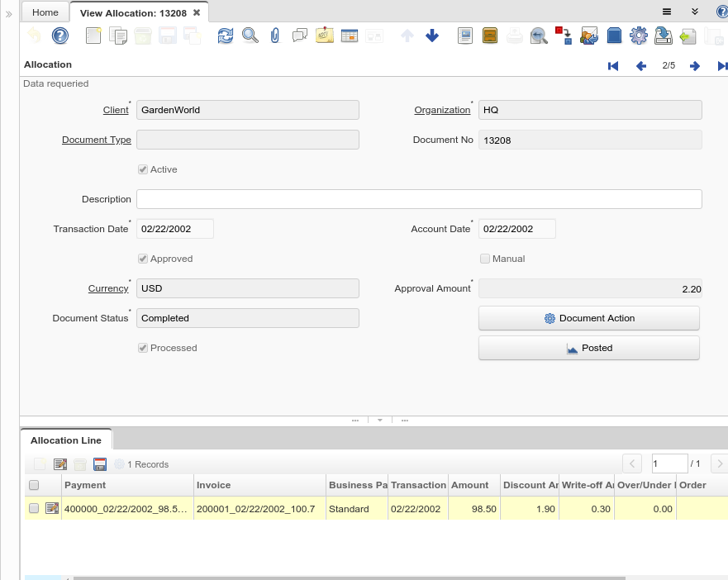Open the Chat speech bubble tool

click(300, 36)
